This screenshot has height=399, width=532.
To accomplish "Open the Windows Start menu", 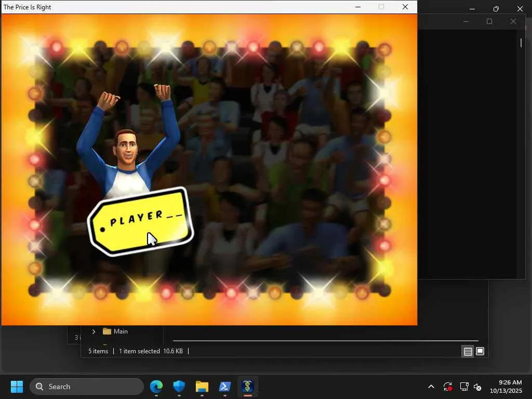I will pos(17,387).
